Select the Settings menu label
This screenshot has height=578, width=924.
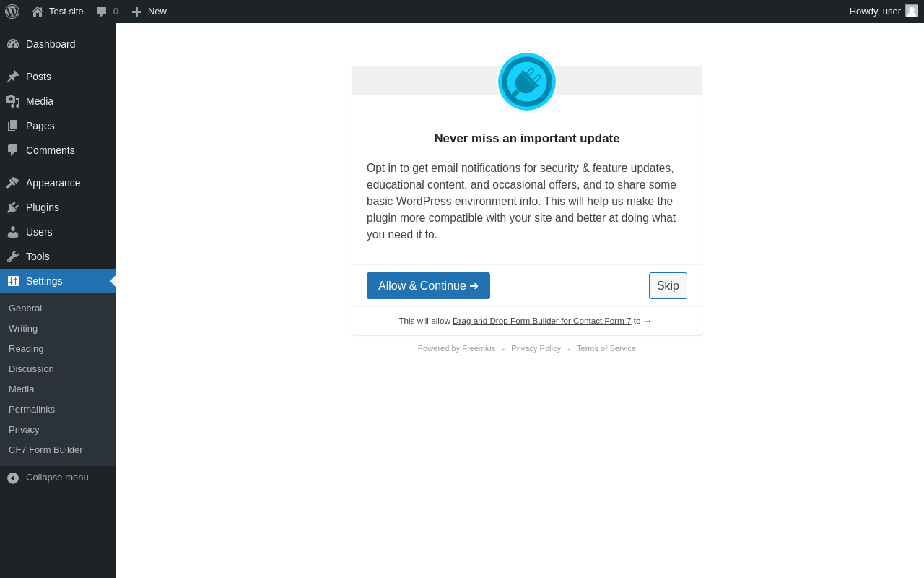point(44,281)
